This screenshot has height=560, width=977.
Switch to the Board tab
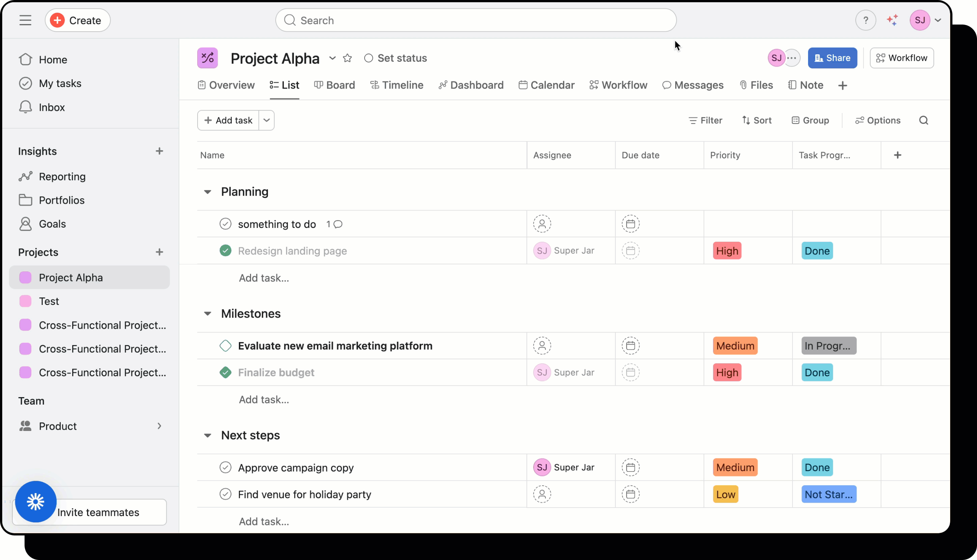334,85
